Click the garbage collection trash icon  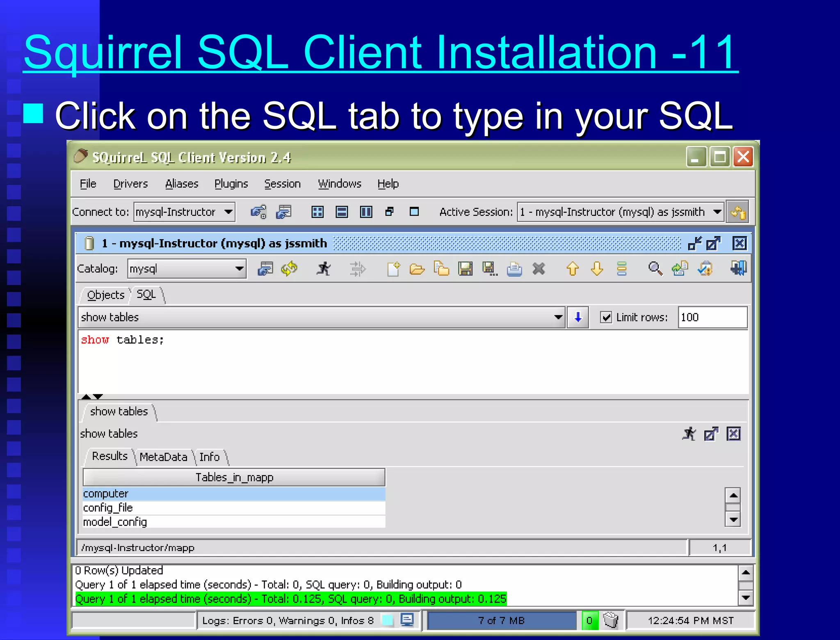coord(611,620)
